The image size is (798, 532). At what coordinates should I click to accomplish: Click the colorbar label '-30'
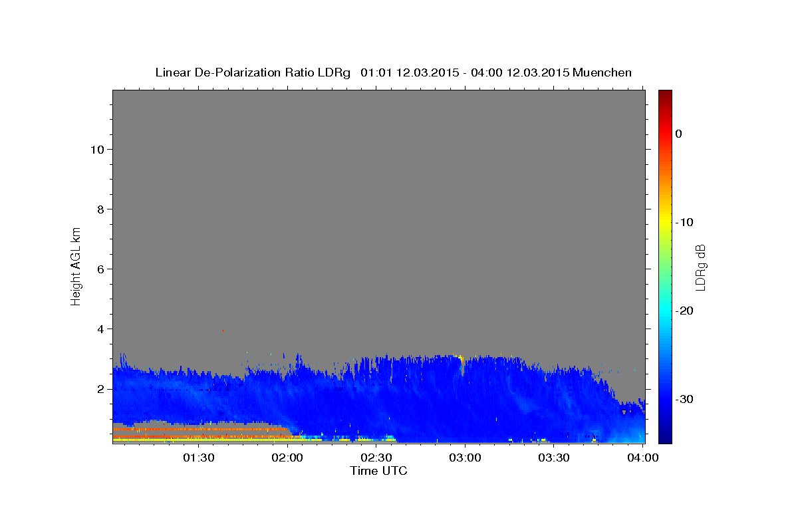[684, 399]
